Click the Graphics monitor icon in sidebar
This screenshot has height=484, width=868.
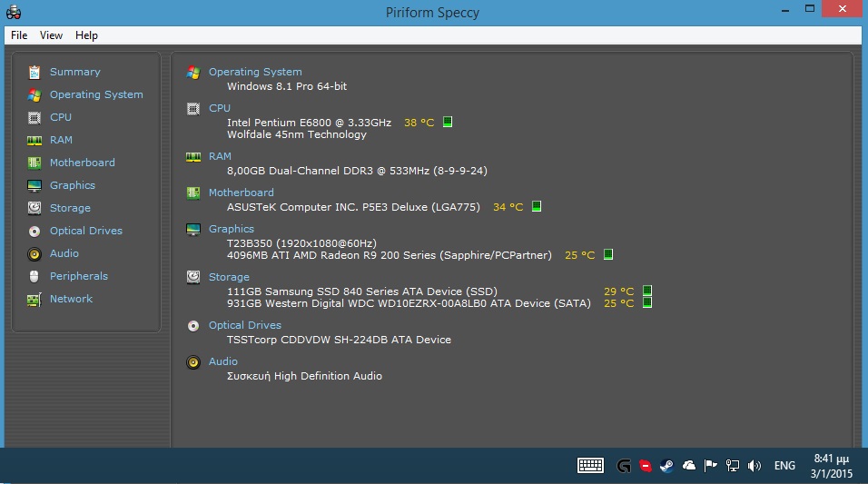[35, 185]
